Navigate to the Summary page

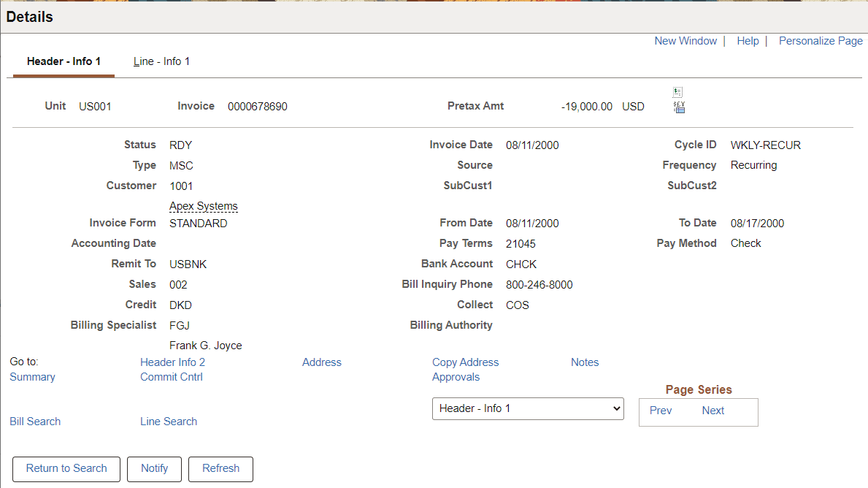[32, 376]
